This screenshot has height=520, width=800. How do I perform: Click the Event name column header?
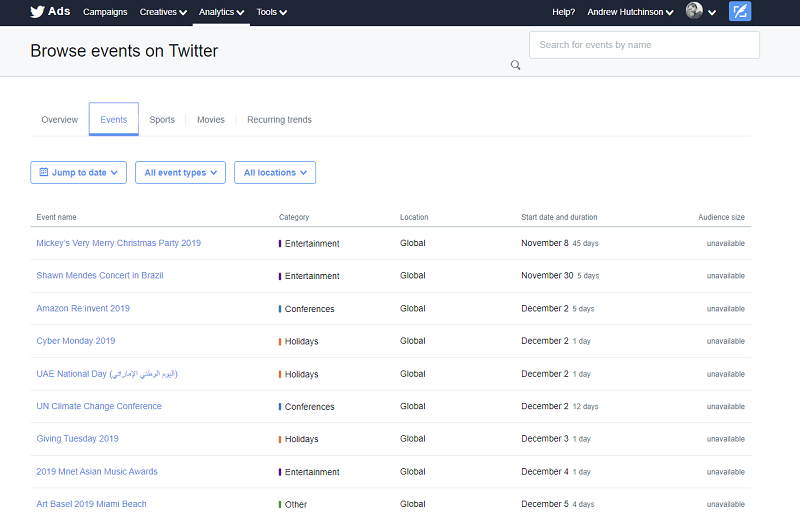(x=56, y=217)
